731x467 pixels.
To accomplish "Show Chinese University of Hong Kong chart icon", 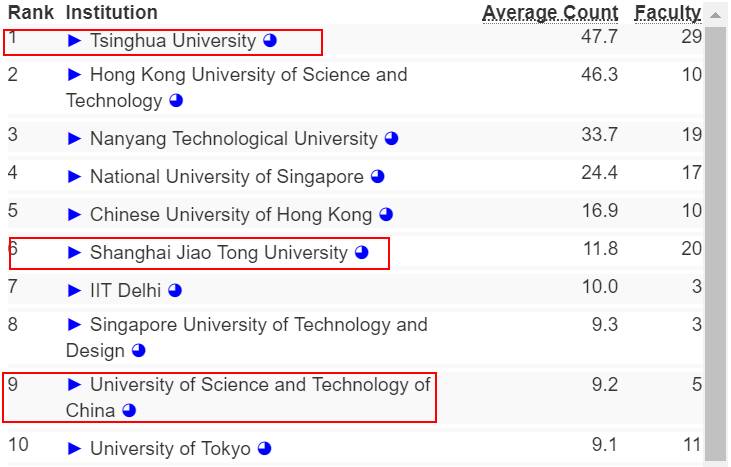I will pos(386,215).
